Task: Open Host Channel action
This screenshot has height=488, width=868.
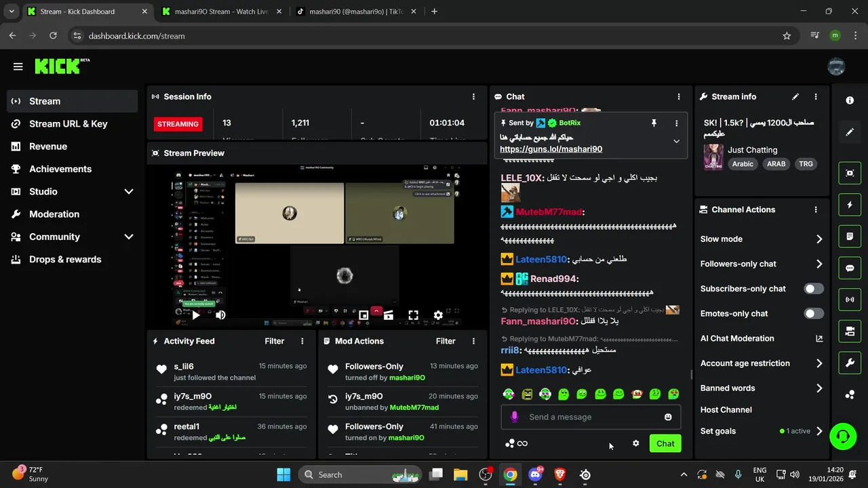Action: pyautogui.click(x=726, y=410)
